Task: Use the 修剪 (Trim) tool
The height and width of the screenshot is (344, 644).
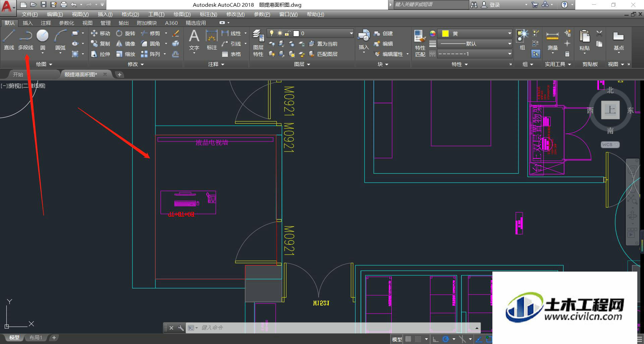Action: 150,33
